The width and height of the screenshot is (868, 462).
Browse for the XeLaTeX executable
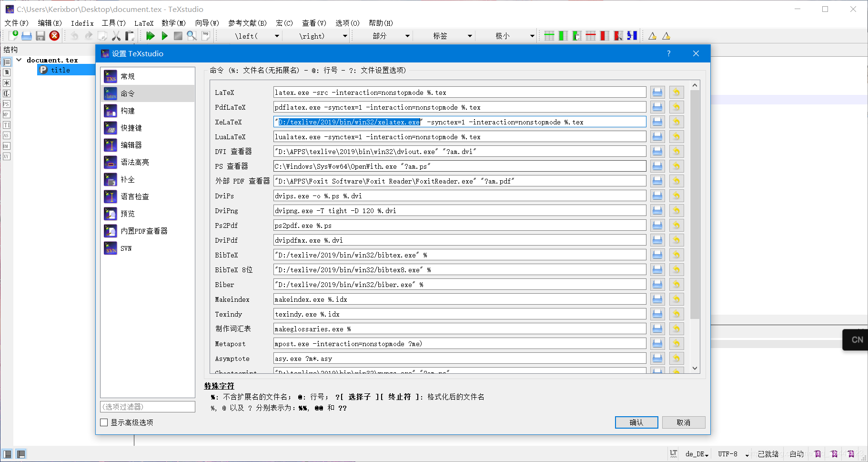pos(657,122)
